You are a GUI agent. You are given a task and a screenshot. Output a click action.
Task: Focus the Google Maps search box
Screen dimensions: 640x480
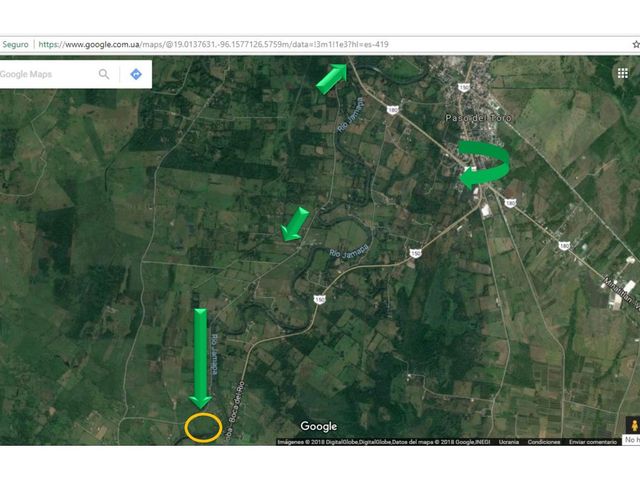pyautogui.click(x=47, y=74)
